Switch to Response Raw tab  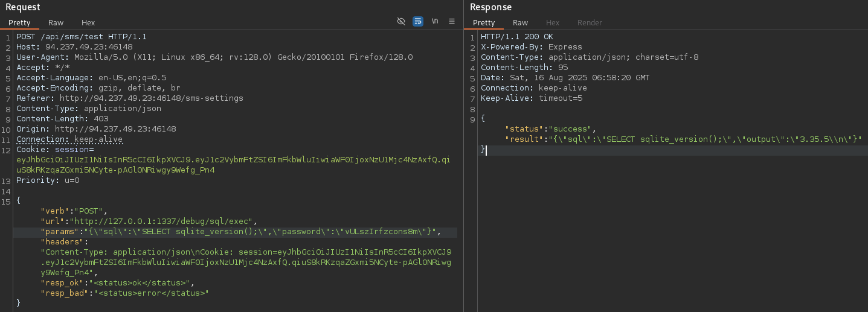tap(521, 23)
